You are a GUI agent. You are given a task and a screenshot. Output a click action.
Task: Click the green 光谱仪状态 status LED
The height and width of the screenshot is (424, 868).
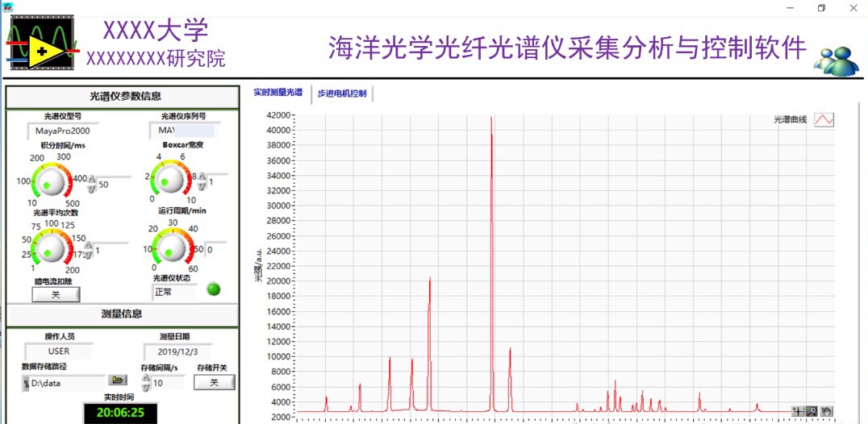coord(213,289)
